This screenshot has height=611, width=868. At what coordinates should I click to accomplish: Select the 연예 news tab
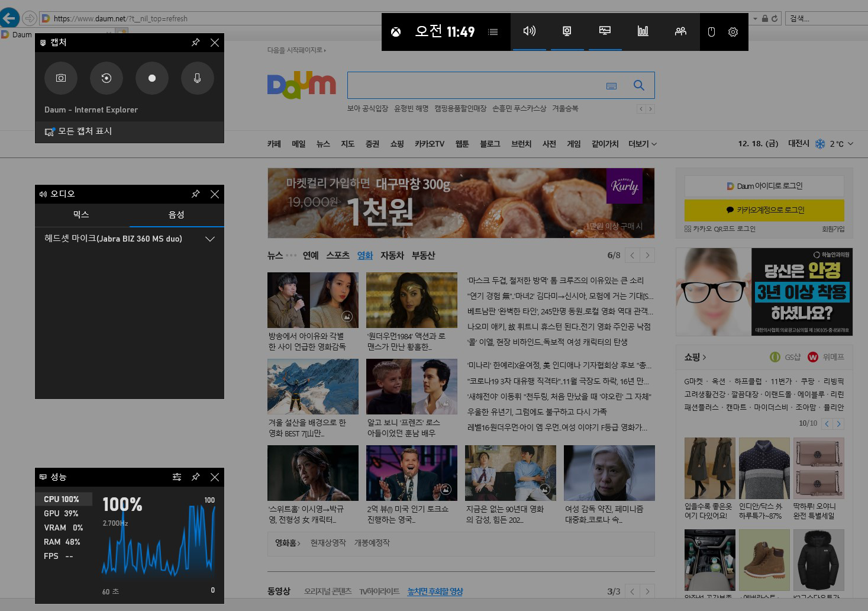click(x=311, y=255)
